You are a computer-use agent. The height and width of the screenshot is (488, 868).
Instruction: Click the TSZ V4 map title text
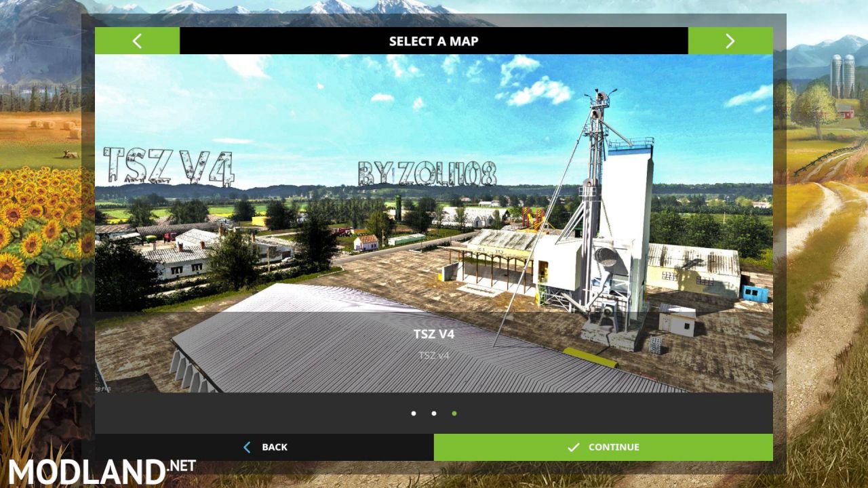click(x=434, y=334)
